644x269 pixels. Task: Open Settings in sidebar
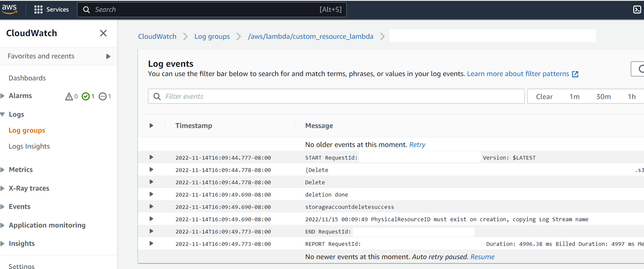(x=21, y=266)
